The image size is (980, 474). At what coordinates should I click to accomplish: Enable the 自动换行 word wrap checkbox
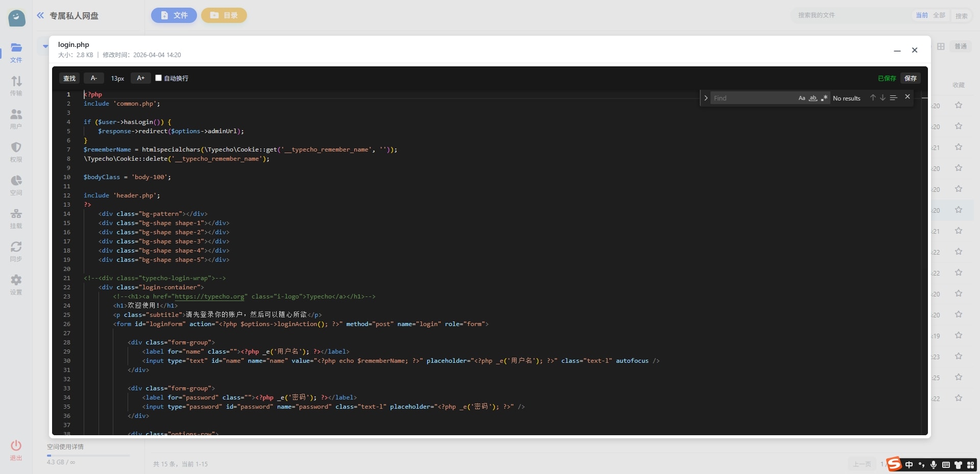(x=158, y=78)
